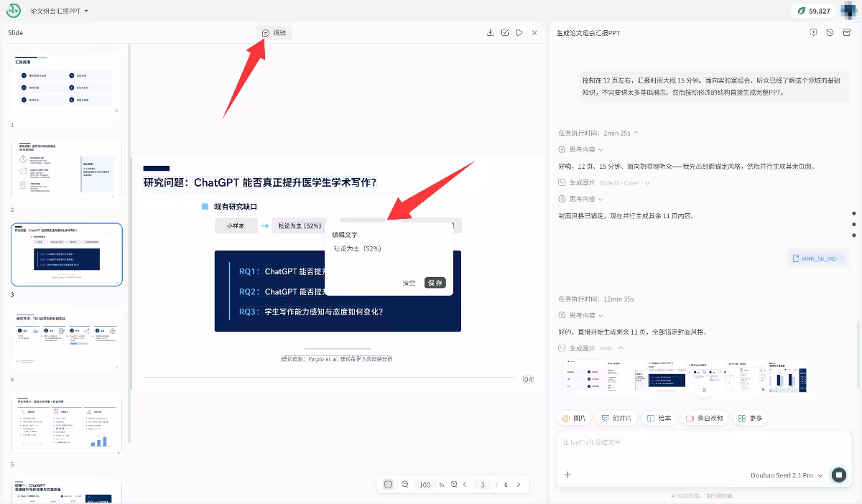The height and width of the screenshot is (504, 862).
Task: Click the slide title 研究问题 text
Action: [x=260, y=182]
